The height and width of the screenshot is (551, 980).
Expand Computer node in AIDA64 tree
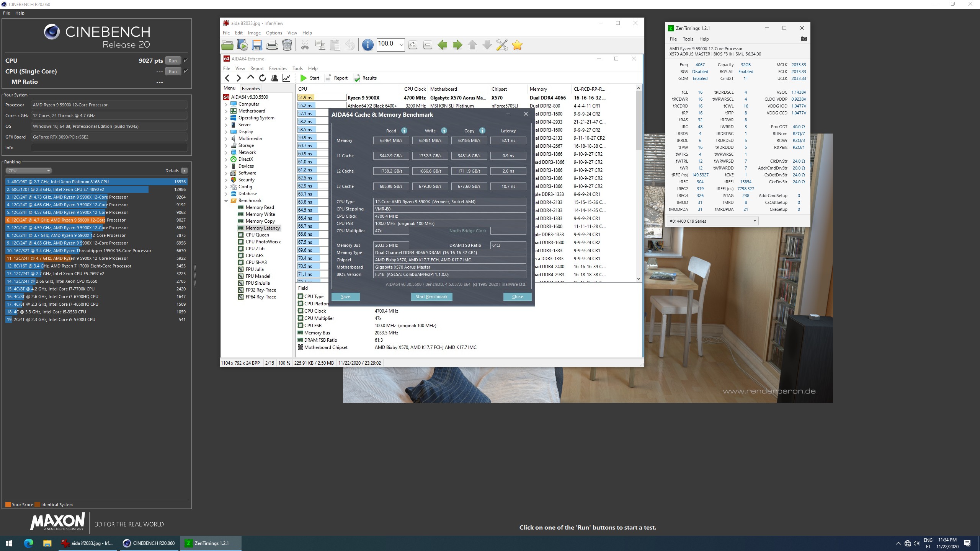[x=226, y=104]
